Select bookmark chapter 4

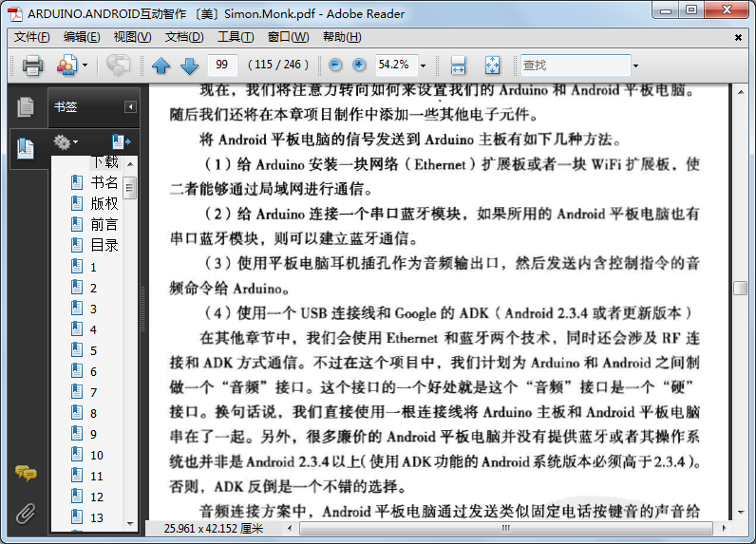(93, 330)
